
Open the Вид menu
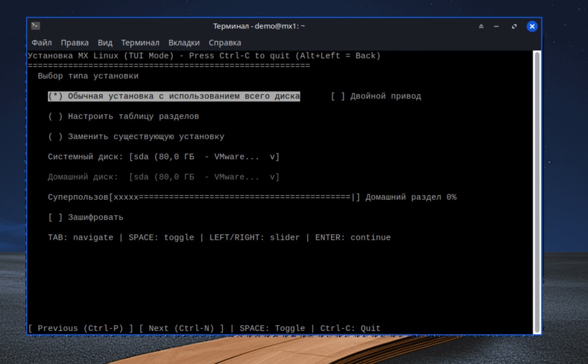(x=105, y=43)
